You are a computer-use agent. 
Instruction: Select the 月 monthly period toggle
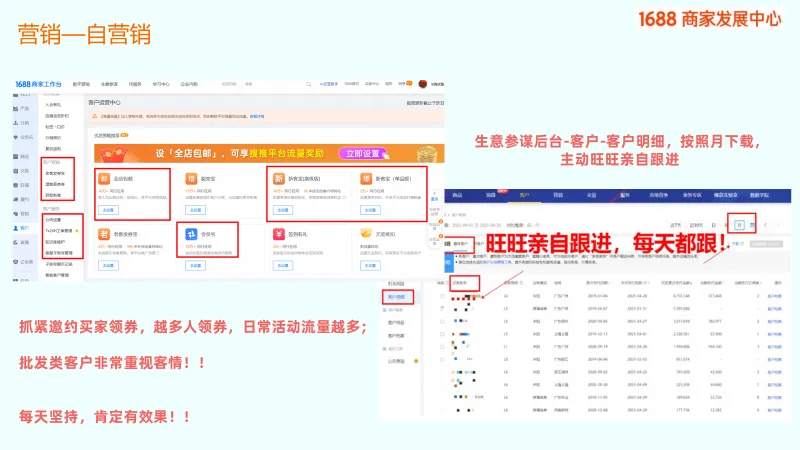click(x=739, y=226)
